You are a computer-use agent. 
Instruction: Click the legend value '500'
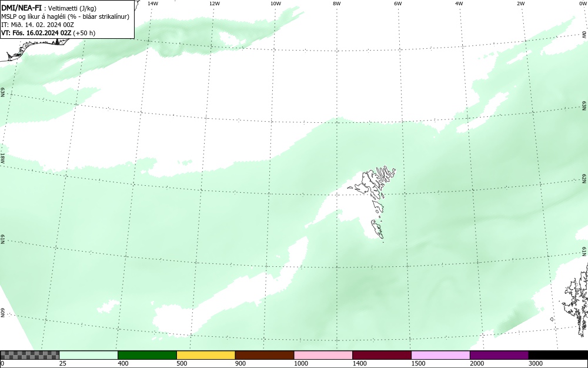(x=182, y=363)
